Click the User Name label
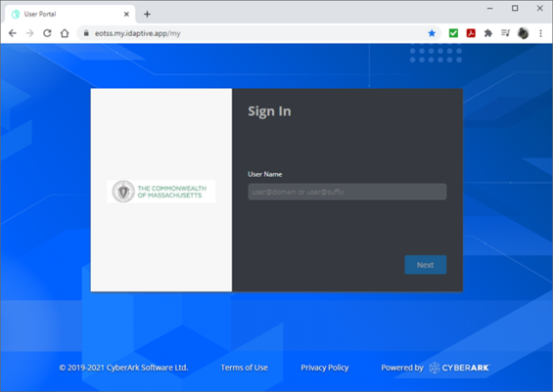553x392 pixels. click(x=265, y=174)
